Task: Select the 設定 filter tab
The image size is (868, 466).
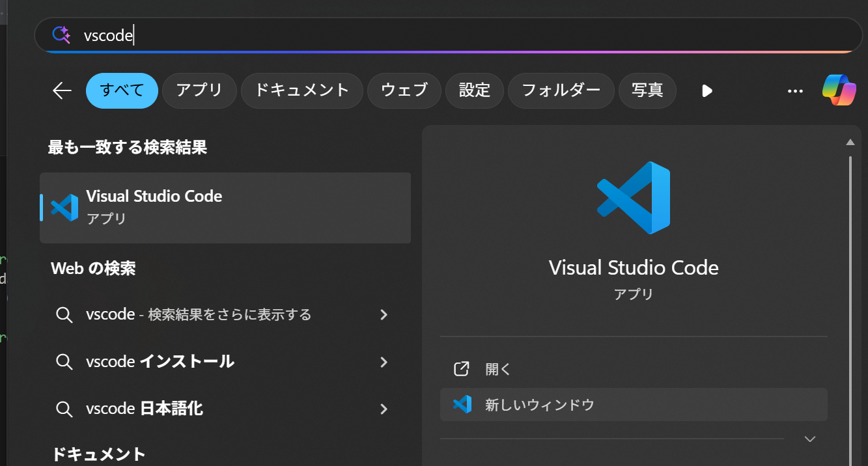Action: [x=475, y=90]
